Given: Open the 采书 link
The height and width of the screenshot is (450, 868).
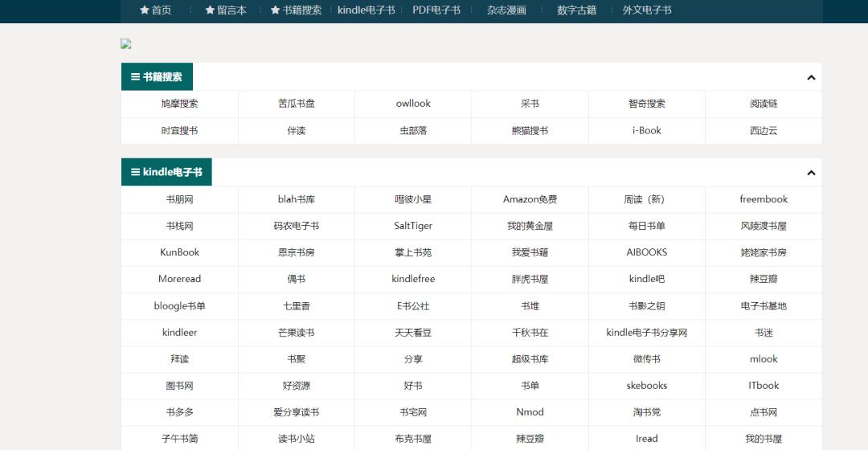Looking at the screenshot, I should click(530, 104).
